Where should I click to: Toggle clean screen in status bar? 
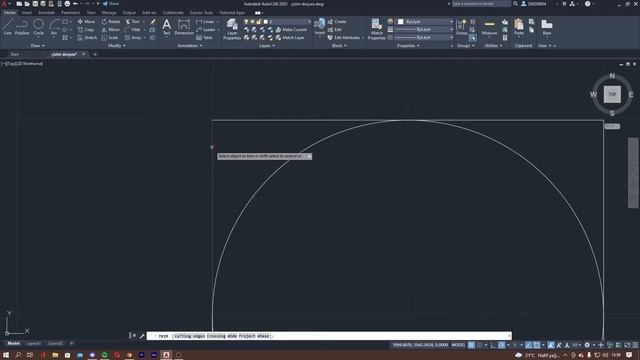pyautogui.click(x=627, y=345)
